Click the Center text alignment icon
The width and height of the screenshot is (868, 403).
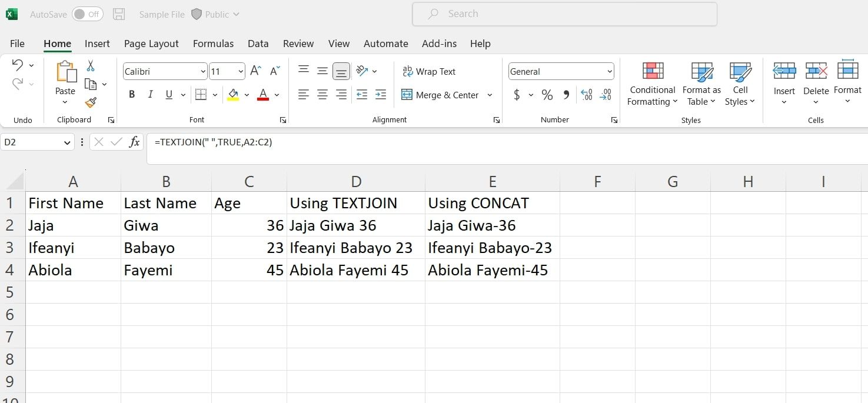[322, 94]
